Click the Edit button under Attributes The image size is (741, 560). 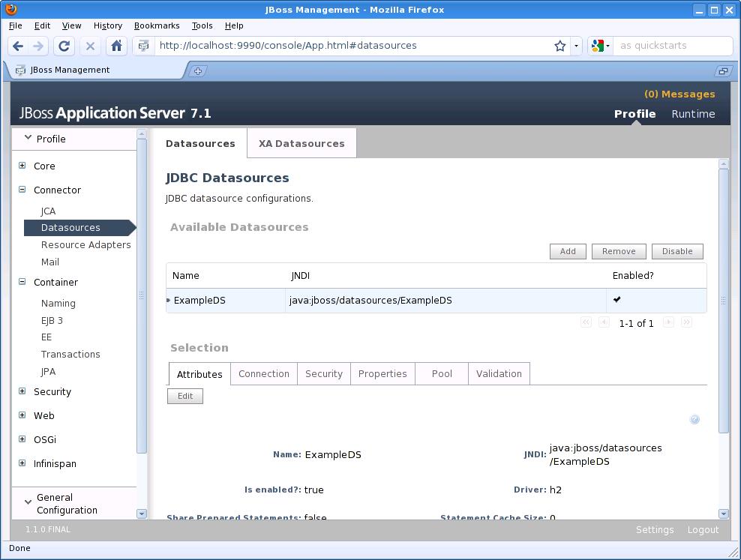click(185, 396)
